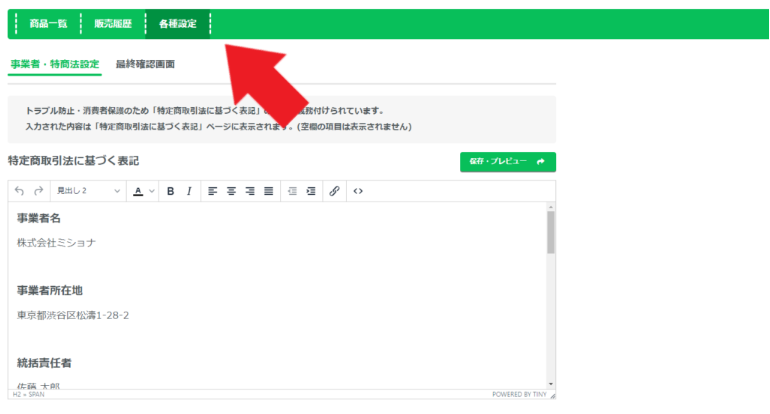Justify the text
The image size is (770, 414).
tap(269, 191)
